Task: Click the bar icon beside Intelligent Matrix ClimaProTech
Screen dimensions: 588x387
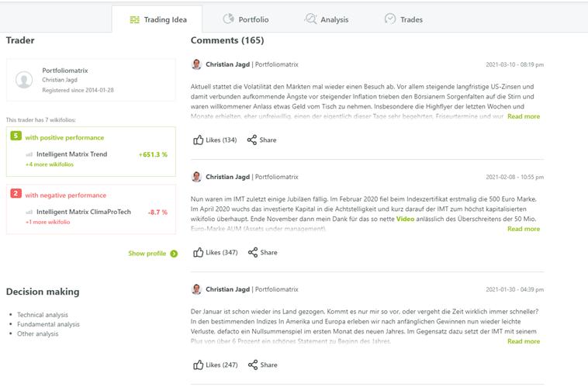Action: click(29, 213)
